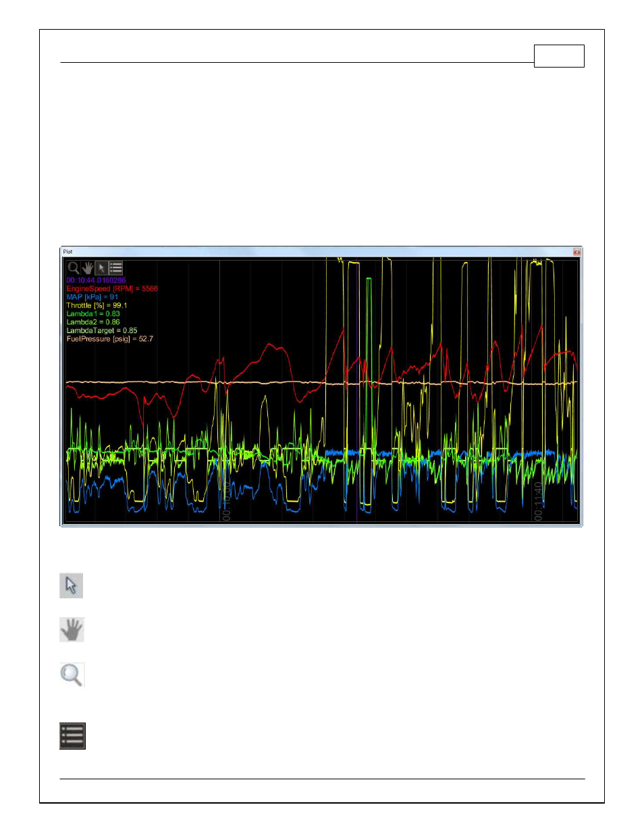
Task: Click the large magnifying glass icon below the plot
Action: pyautogui.click(x=72, y=675)
